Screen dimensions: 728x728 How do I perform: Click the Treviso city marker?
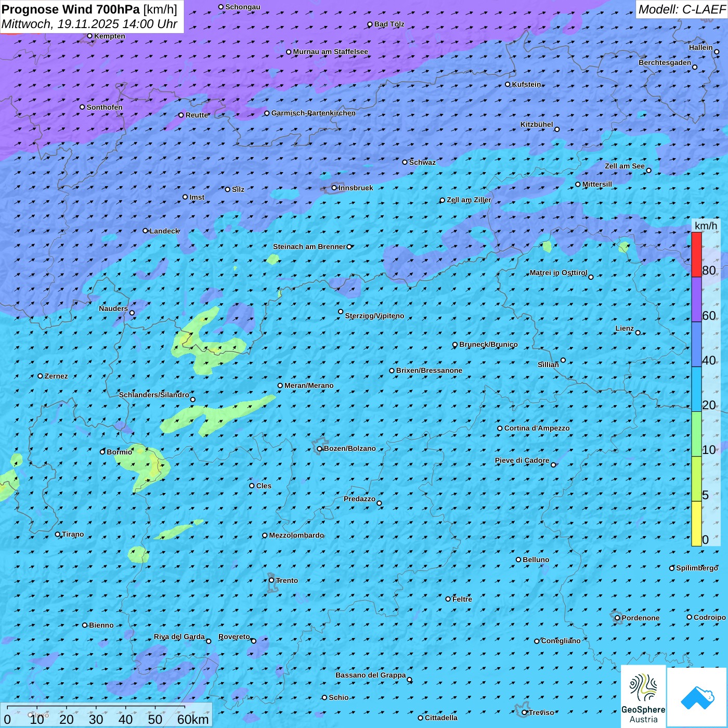coord(525,712)
